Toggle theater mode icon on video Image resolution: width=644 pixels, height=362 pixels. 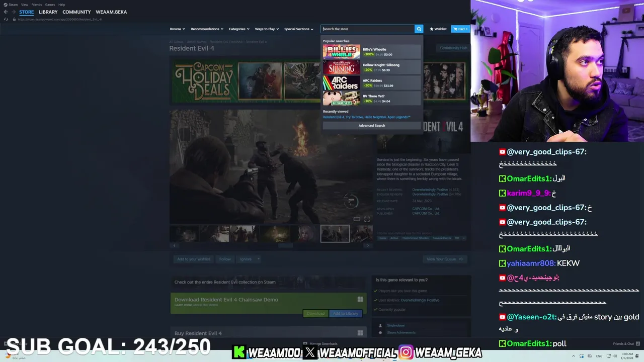pyautogui.click(x=357, y=219)
